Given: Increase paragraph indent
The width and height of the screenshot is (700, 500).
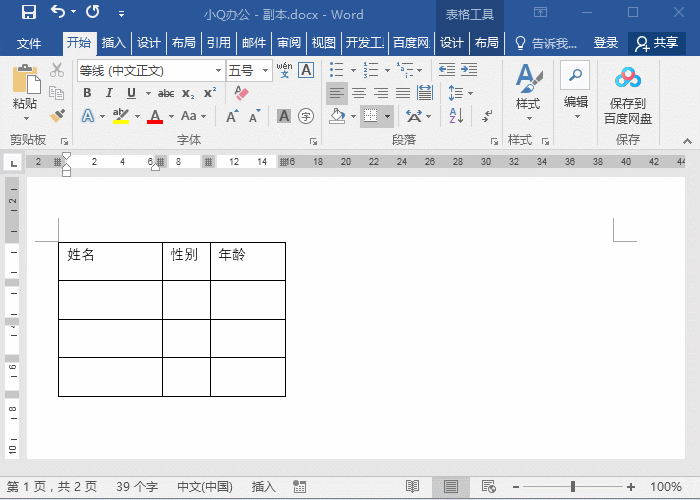Looking at the screenshot, I should [469, 70].
